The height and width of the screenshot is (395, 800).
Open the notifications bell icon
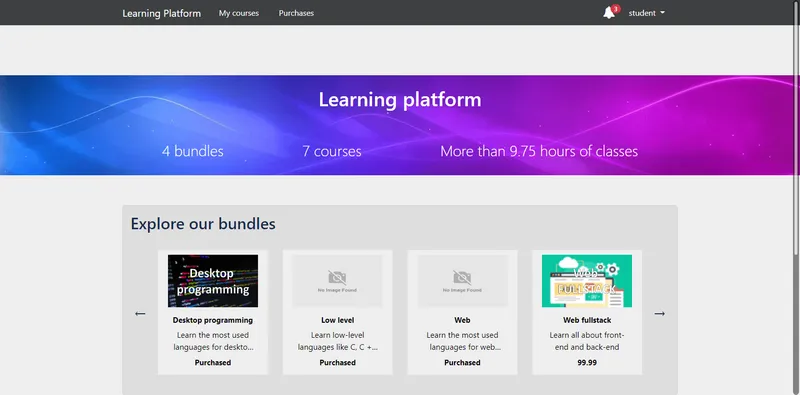[x=609, y=13]
